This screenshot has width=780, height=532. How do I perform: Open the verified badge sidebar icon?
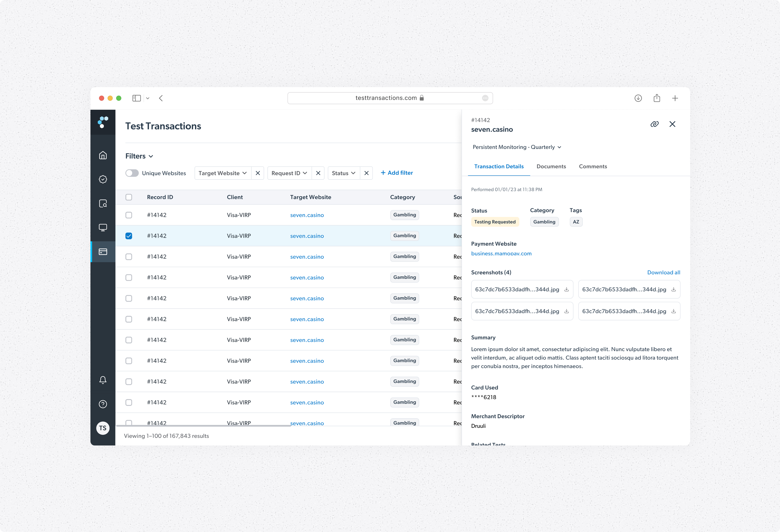[x=103, y=179]
